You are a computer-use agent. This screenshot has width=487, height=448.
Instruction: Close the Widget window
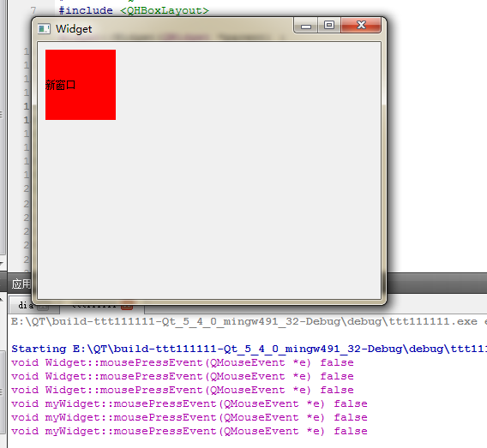(x=361, y=25)
